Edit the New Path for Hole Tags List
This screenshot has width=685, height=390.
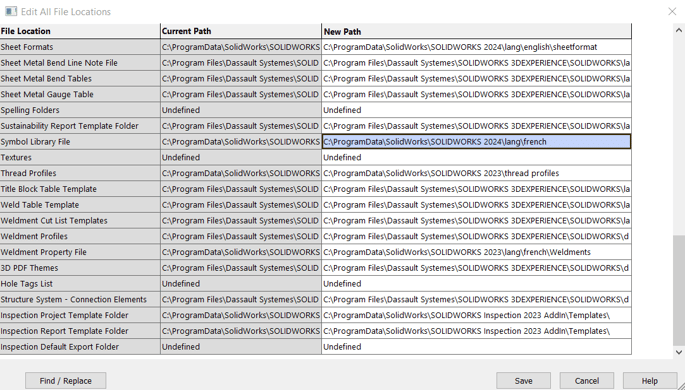tap(477, 283)
